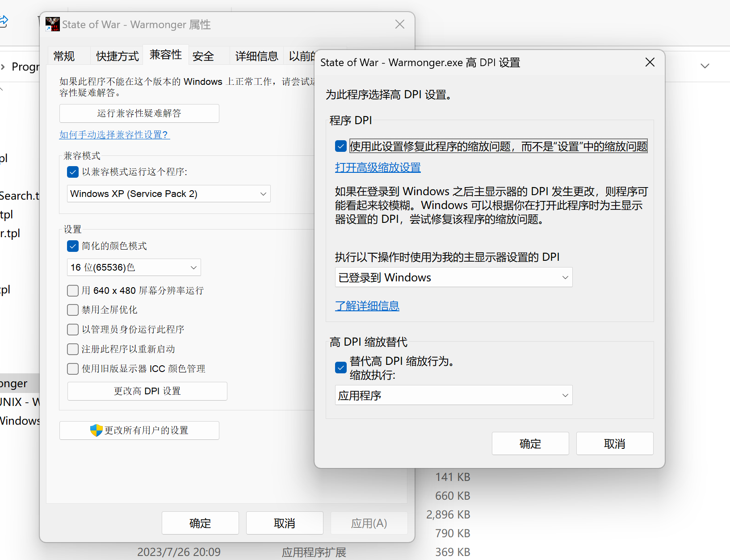Image resolution: width=730 pixels, height=560 pixels.
Task: Open 如何手动选择兼容性设置 link
Action: pos(114,134)
